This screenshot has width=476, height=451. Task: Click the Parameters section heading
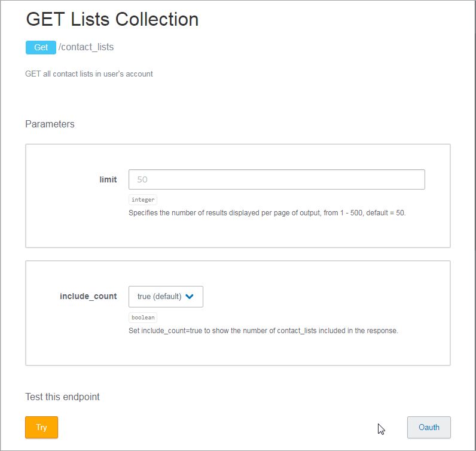tap(50, 124)
